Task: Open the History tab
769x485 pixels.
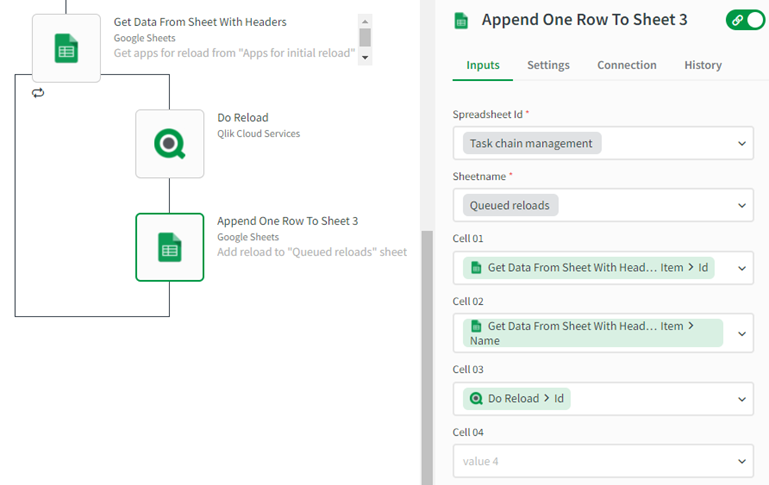Action: 703,65
